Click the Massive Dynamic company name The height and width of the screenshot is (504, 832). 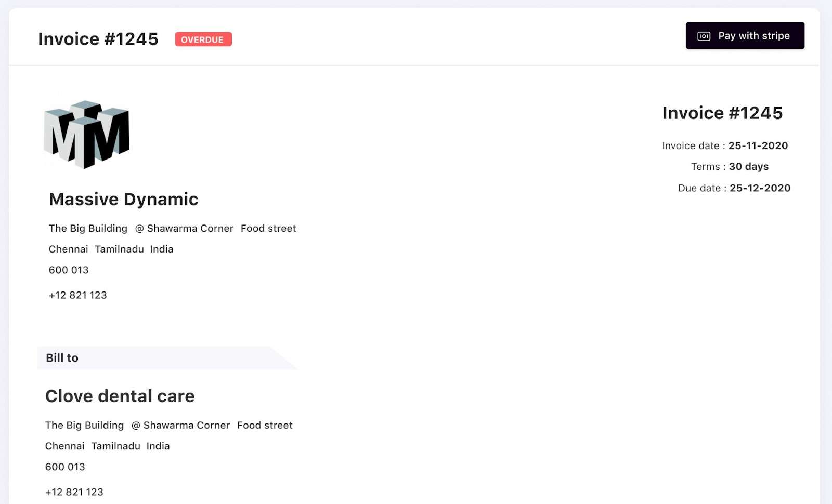click(x=123, y=200)
